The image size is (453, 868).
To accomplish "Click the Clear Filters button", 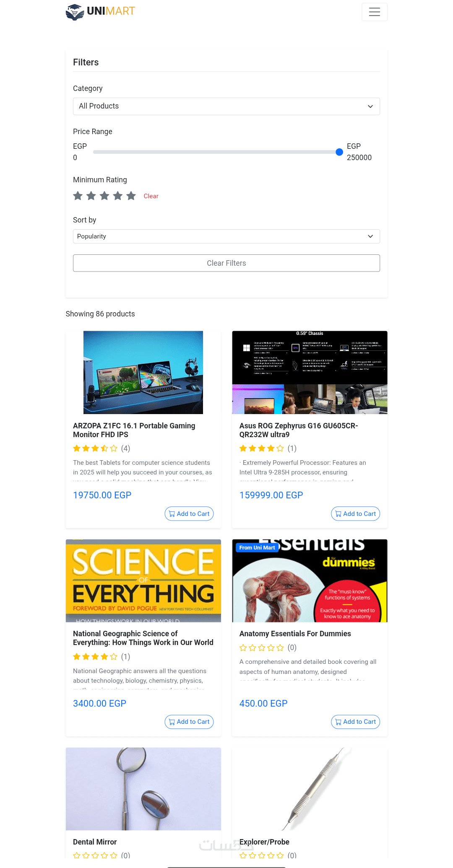I will click(x=226, y=263).
